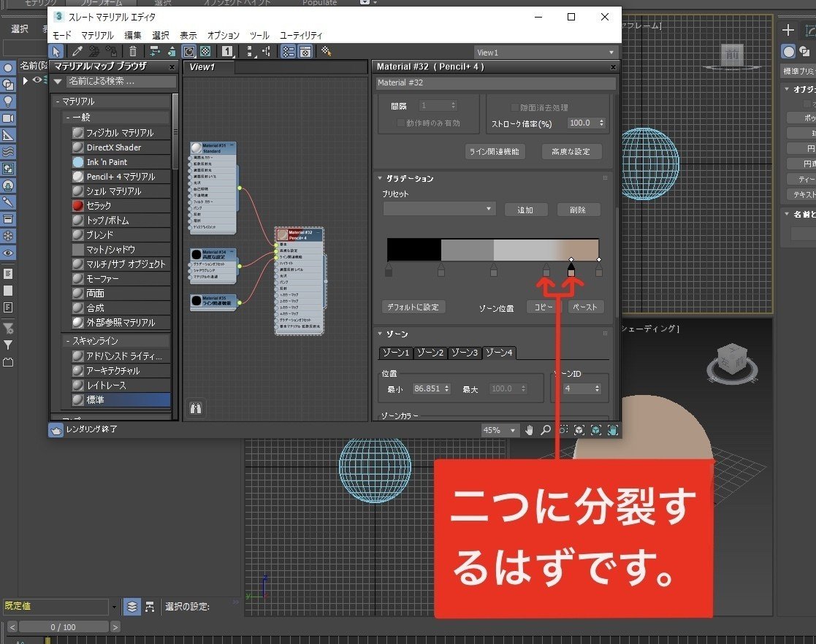Collapse the グラデーション rollout
816x644 pixels.
coord(380,178)
